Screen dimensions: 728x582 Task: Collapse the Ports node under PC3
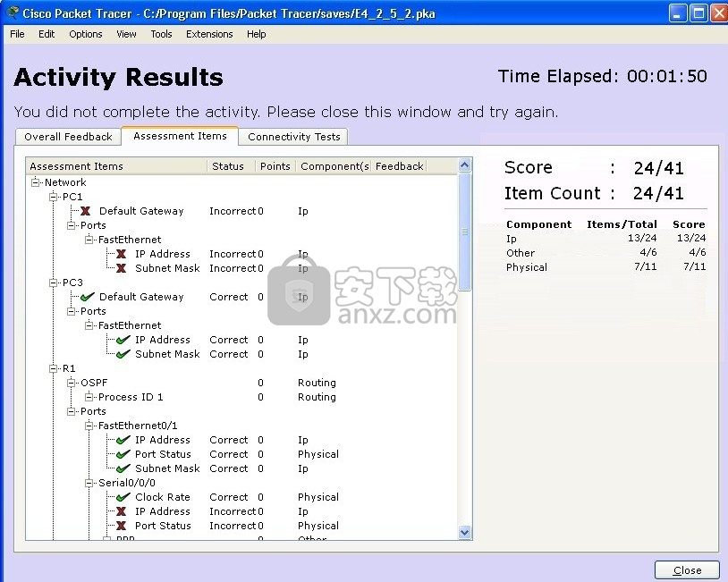point(71,311)
